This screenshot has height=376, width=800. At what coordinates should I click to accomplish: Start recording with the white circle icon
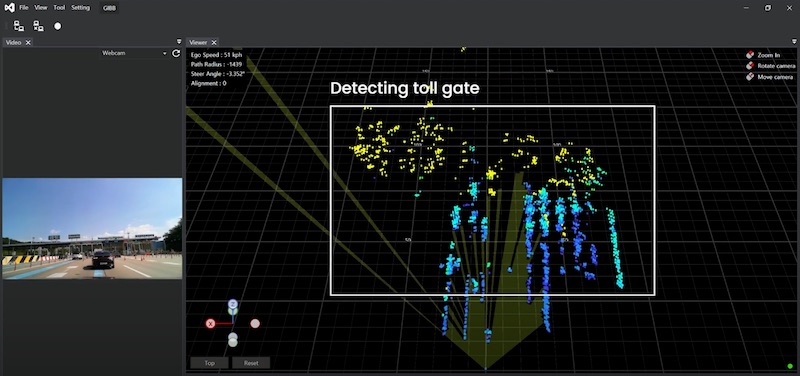coord(58,26)
